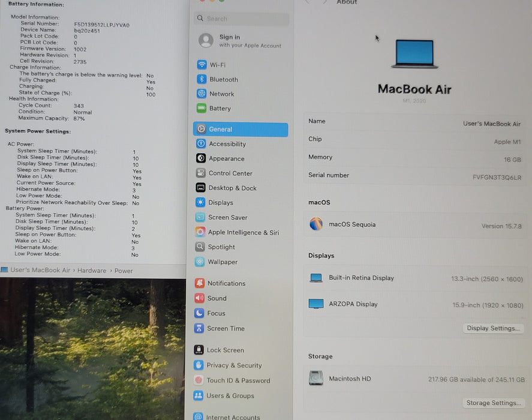Click the Privacy & Security hand icon

pos(199,365)
